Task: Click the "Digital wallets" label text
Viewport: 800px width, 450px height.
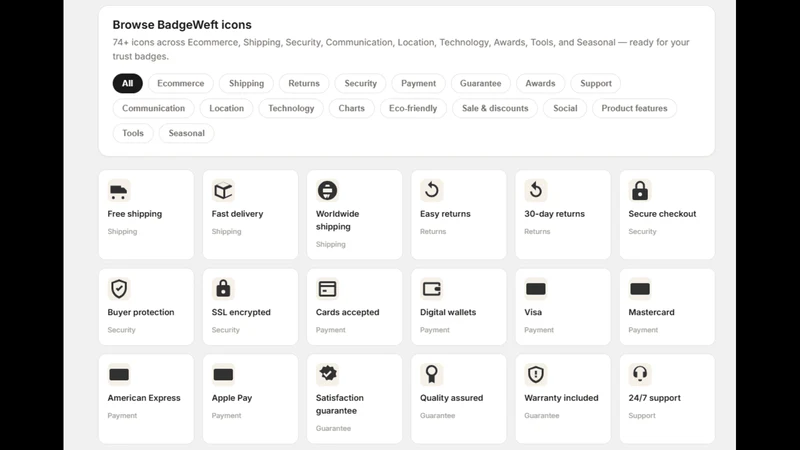Action: tap(448, 312)
